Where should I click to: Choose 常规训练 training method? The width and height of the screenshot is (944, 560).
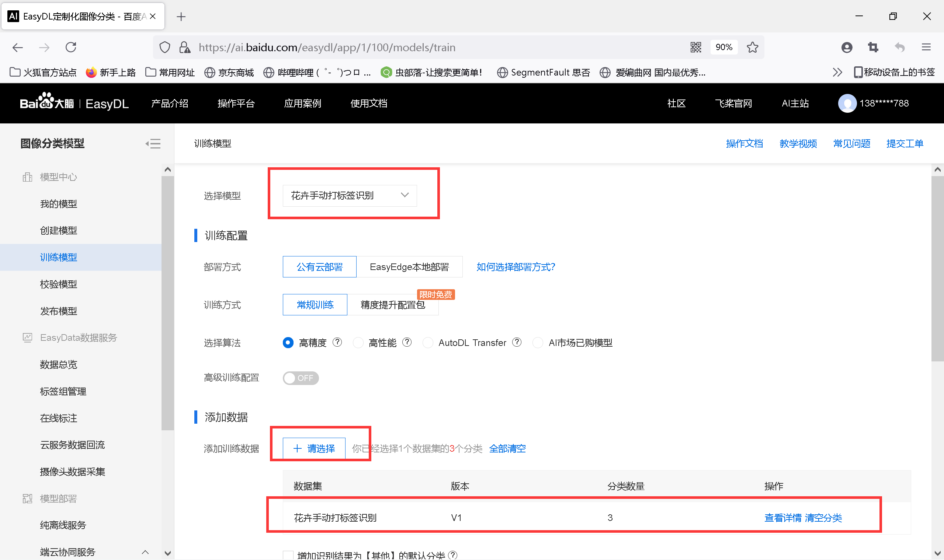315,305
